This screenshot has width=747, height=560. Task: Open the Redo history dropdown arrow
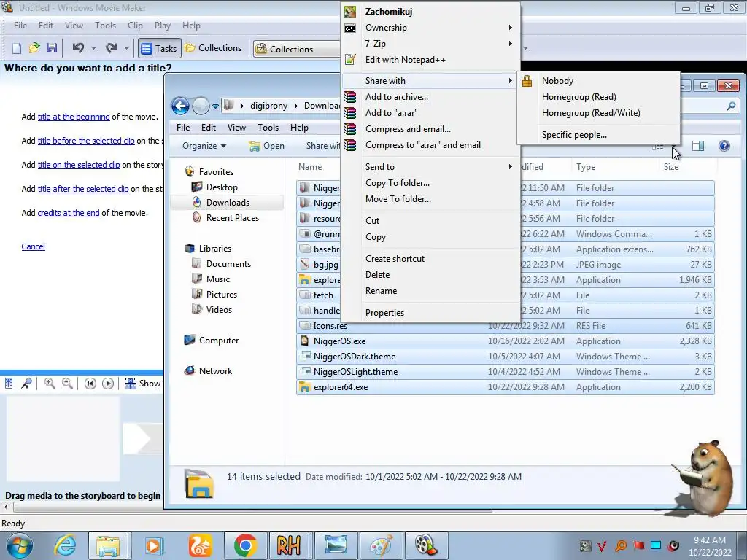(126, 48)
